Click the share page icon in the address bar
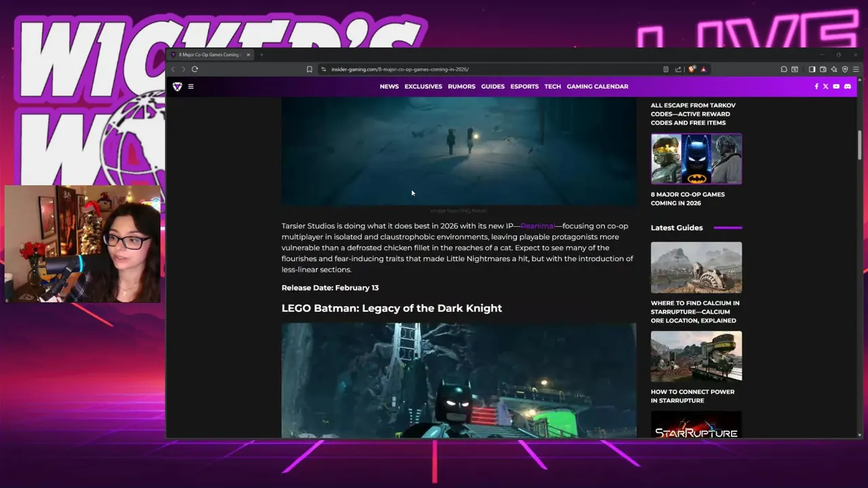This screenshot has width=868, height=488. click(678, 69)
